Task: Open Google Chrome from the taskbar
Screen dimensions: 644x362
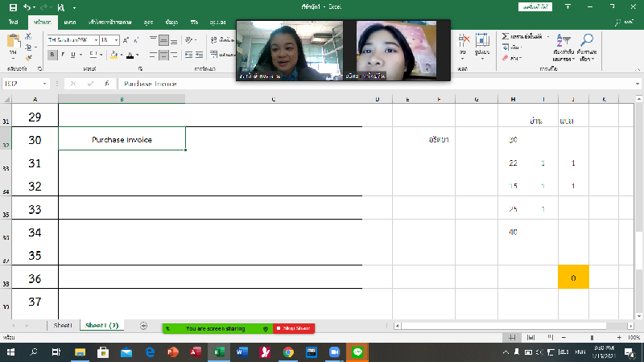Action: (x=288, y=352)
